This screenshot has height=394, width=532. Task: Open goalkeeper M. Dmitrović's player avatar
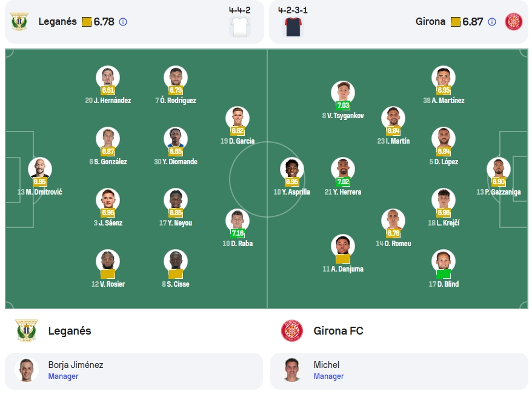(x=40, y=169)
